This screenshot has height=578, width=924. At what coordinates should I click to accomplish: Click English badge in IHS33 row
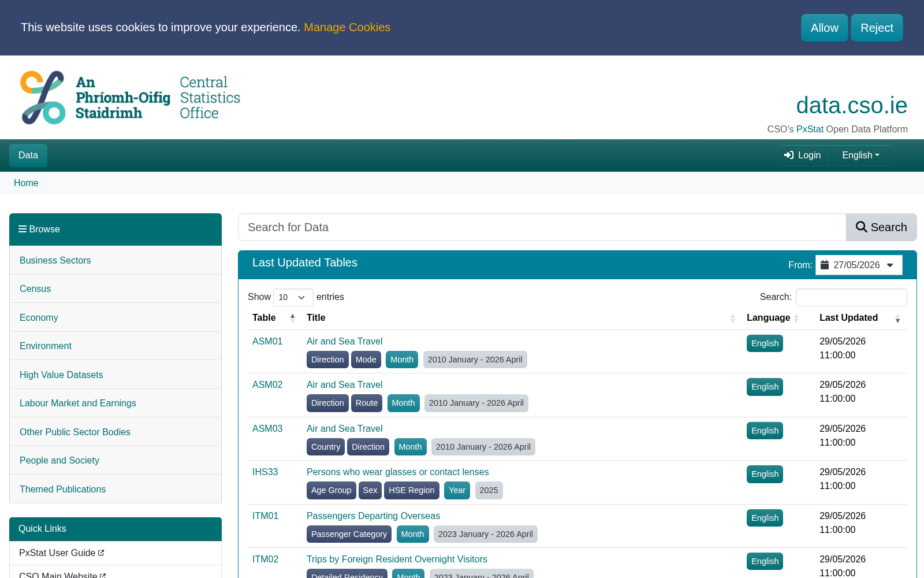tap(765, 474)
